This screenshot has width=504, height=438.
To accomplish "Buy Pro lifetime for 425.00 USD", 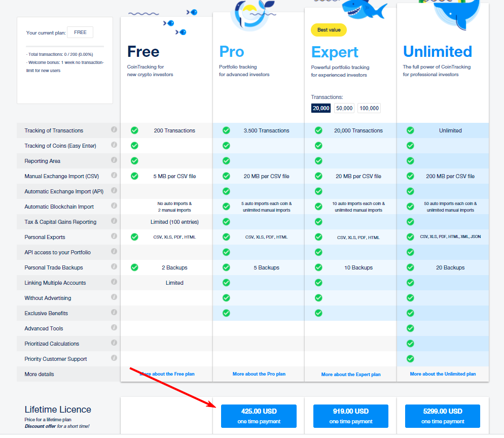I will click(259, 416).
